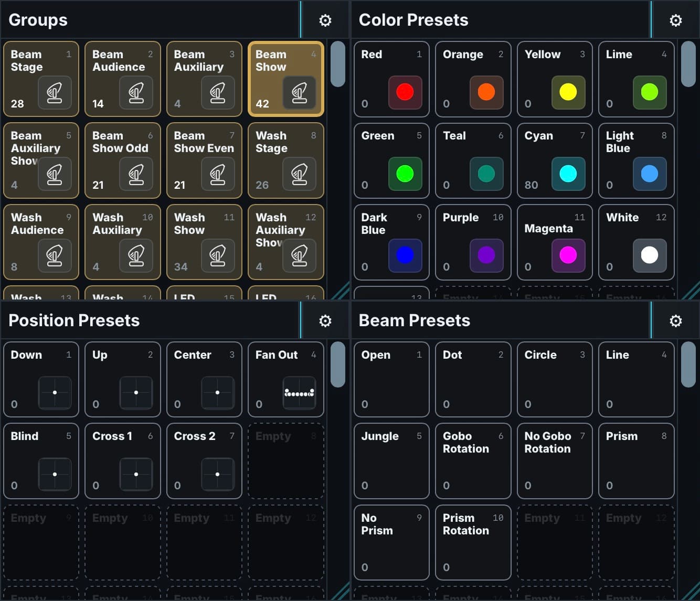
Task: Select the Lime color swatch
Action: pos(650,92)
